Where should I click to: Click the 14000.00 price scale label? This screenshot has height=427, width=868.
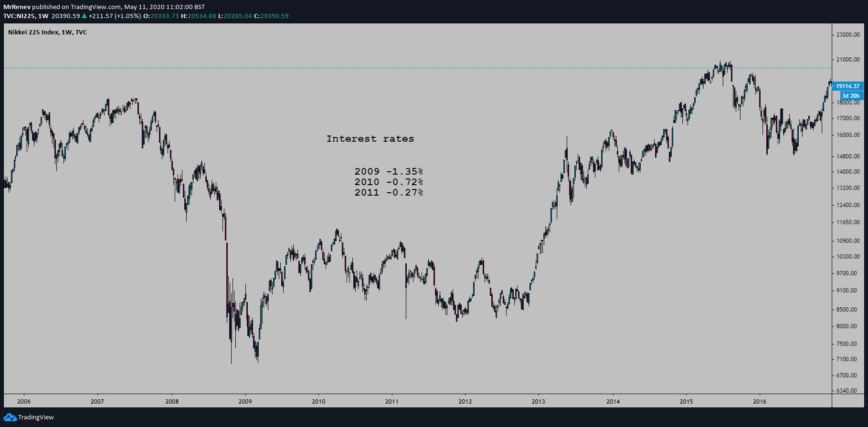coord(848,172)
